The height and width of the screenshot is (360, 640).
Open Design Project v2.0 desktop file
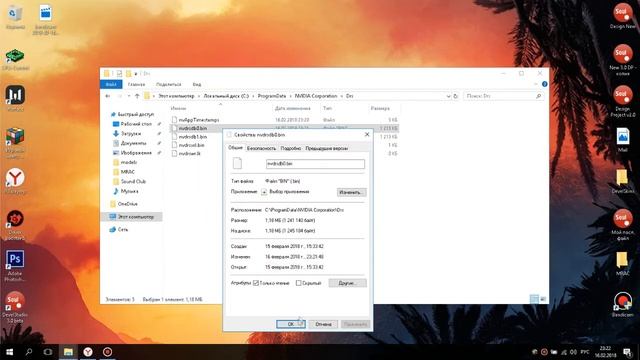(x=622, y=101)
